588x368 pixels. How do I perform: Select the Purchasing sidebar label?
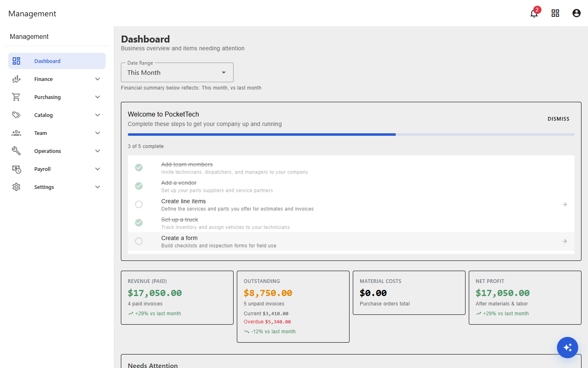tap(47, 97)
